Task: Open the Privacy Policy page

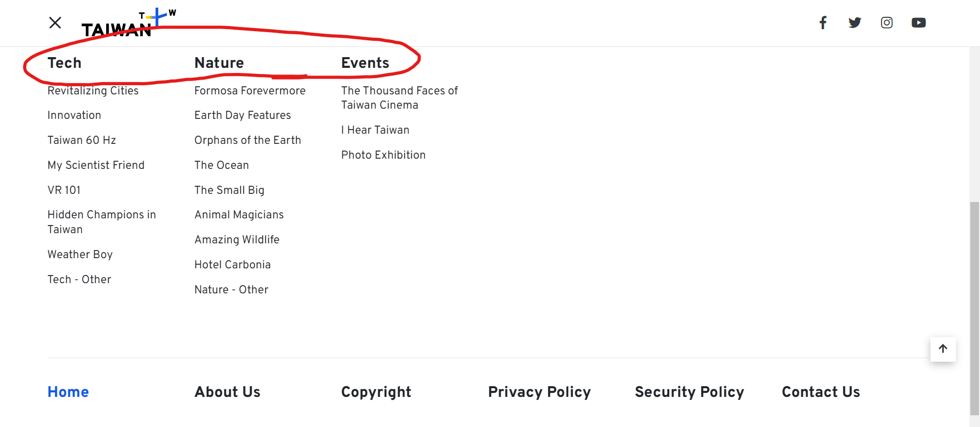Action: click(540, 392)
